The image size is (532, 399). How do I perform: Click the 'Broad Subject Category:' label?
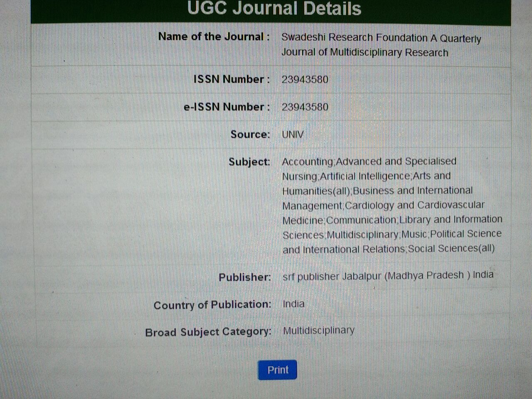pyautogui.click(x=208, y=332)
